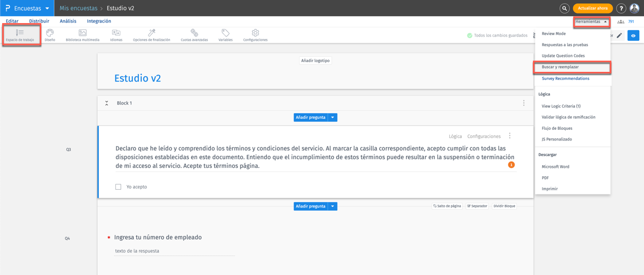Open the help question mark icon
Image resolution: width=644 pixels, height=275 pixels.
pyautogui.click(x=621, y=9)
